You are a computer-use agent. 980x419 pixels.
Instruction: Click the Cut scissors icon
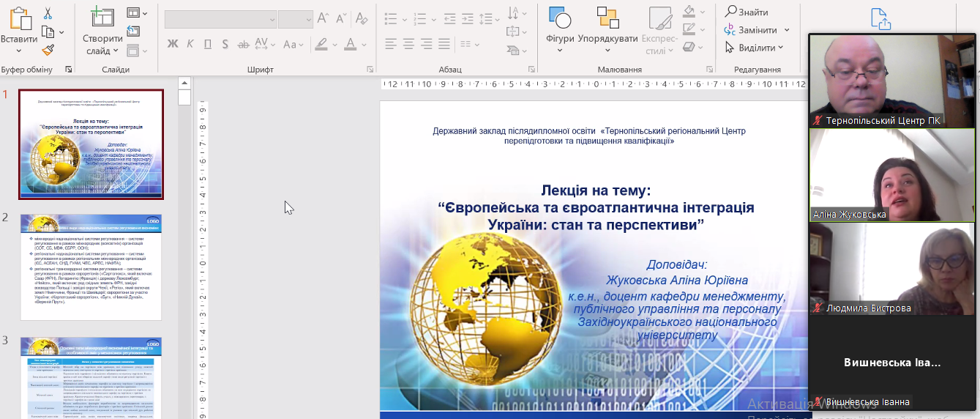pyautogui.click(x=48, y=13)
